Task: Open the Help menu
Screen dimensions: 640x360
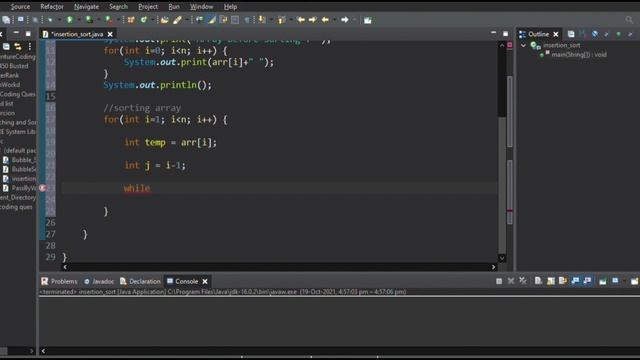Action: click(230, 7)
